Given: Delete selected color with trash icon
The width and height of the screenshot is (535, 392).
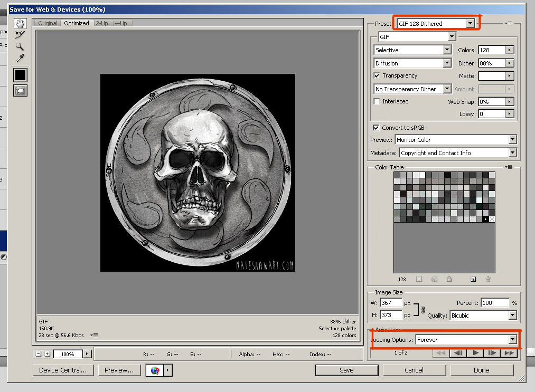Looking at the screenshot, I should [x=487, y=279].
